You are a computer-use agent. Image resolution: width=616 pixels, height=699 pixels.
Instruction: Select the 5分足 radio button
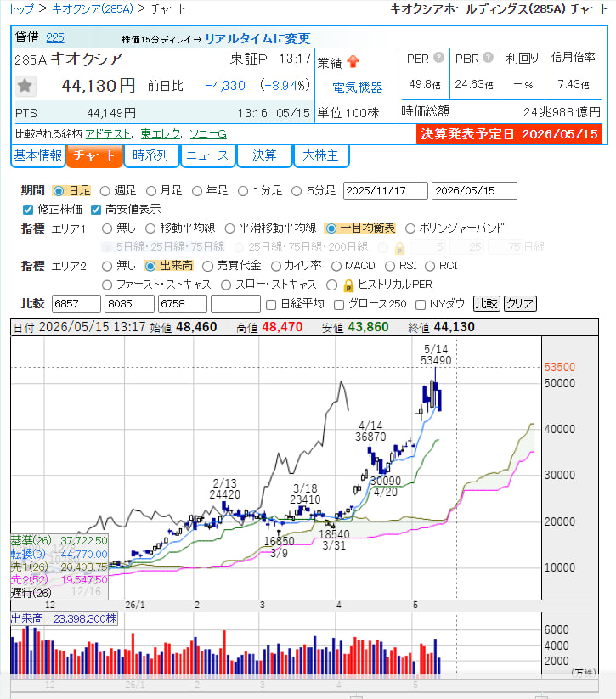297,191
